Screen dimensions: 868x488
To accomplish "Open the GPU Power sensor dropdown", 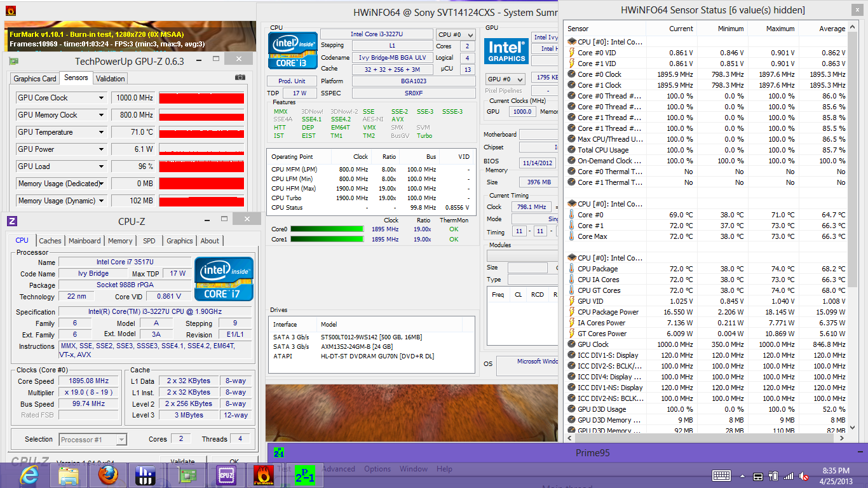I will [101, 149].
